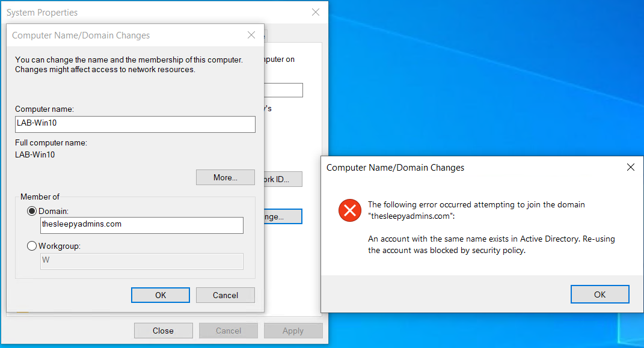Viewport: 644px width, 348px height.
Task: Click the highlighted Change... button
Action: click(x=282, y=216)
